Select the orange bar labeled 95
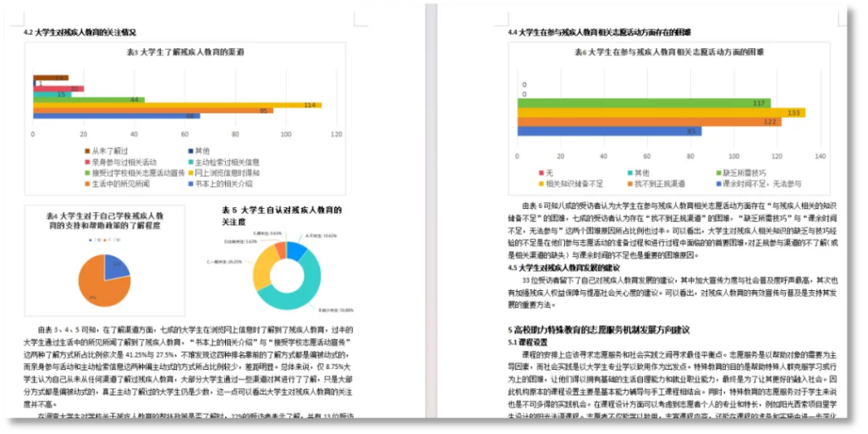Image resolution: width=868 pixels, height=434 pixels. click(x=152, y=111)
